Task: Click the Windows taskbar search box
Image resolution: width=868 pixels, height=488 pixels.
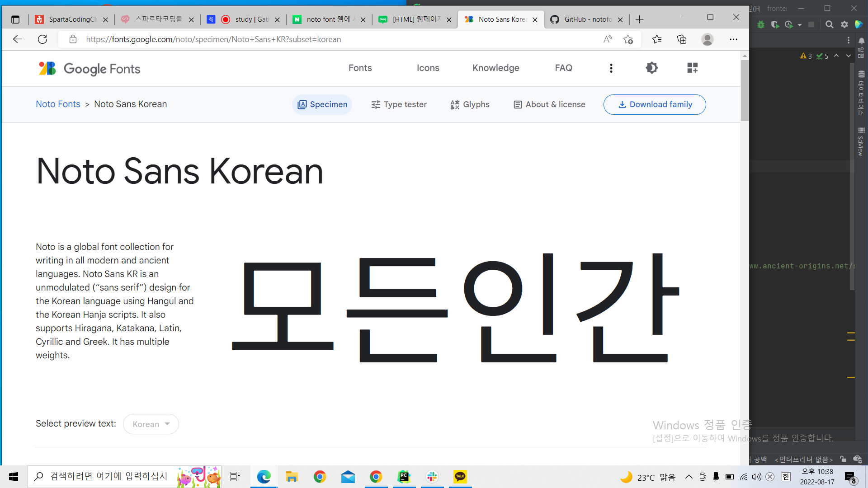Action: (124, 477)
